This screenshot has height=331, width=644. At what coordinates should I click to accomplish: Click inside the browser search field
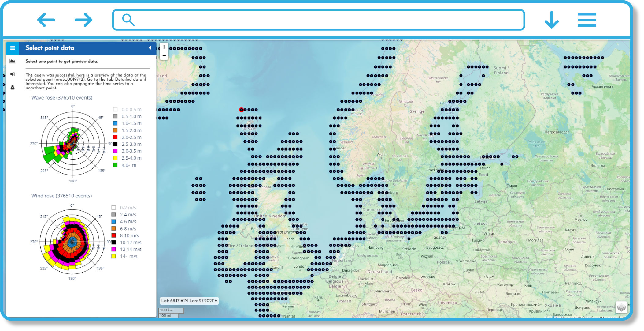tap(318, 20)
